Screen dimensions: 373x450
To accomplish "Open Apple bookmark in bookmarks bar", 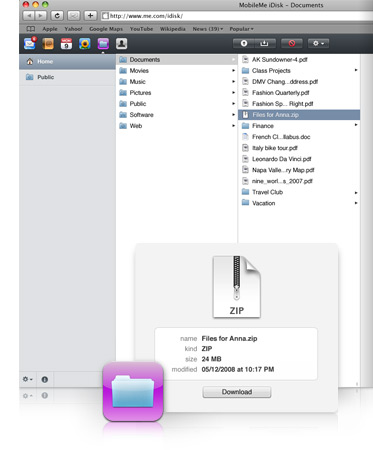I will click(x=50, y=29).
